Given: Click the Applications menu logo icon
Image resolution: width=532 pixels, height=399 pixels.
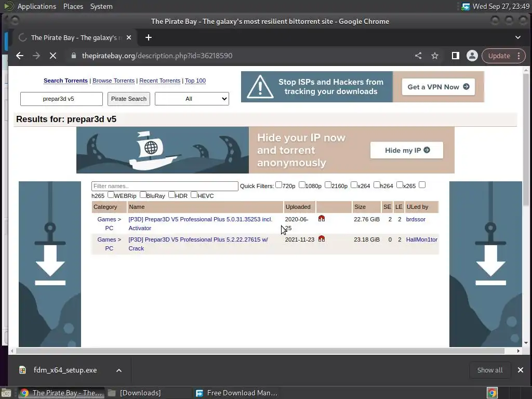Looking at the screenshot, I should [9, 6].
